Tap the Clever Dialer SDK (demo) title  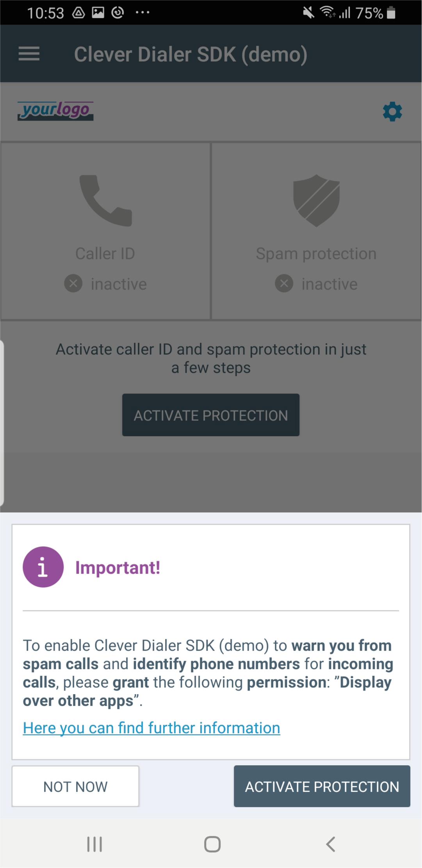[x=191, y=54]
